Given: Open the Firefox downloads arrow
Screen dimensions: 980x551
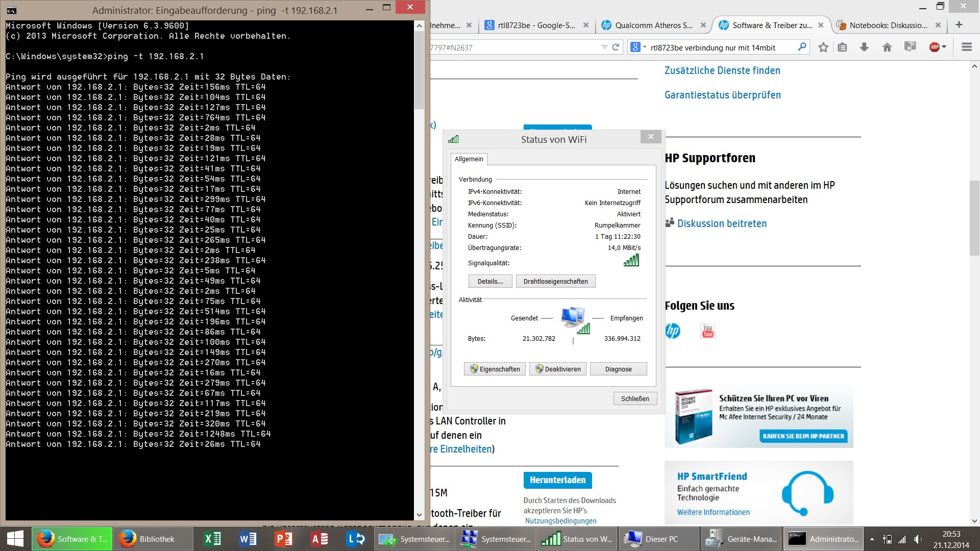Looking at the screenshot, I should (864, 47).
